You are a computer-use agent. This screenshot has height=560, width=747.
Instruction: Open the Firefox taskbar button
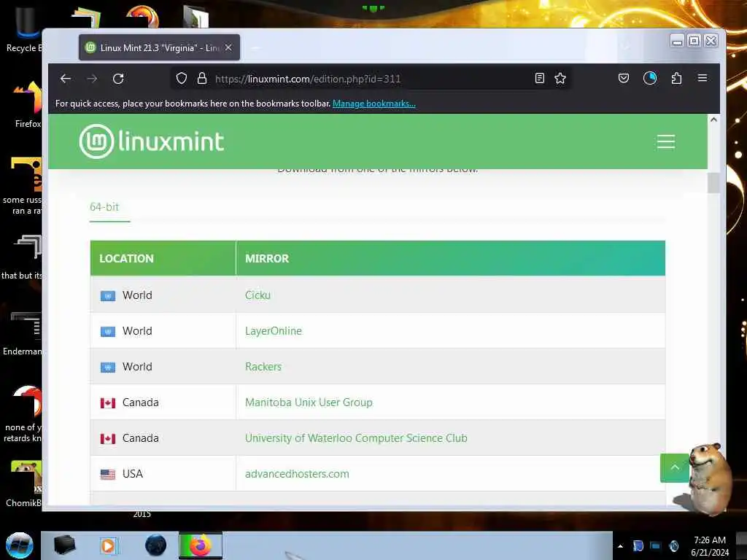tap(201, 545)
